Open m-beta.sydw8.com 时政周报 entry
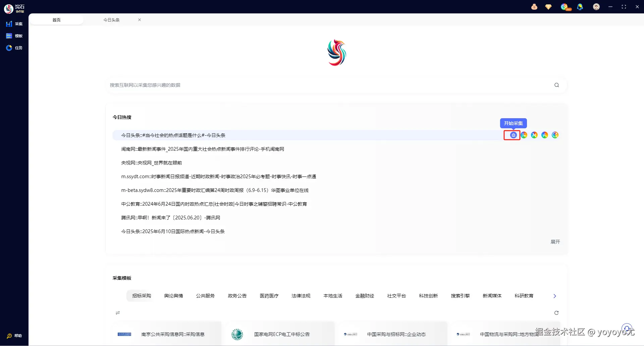Screen dimensions: 644x346 coord(215,190)
